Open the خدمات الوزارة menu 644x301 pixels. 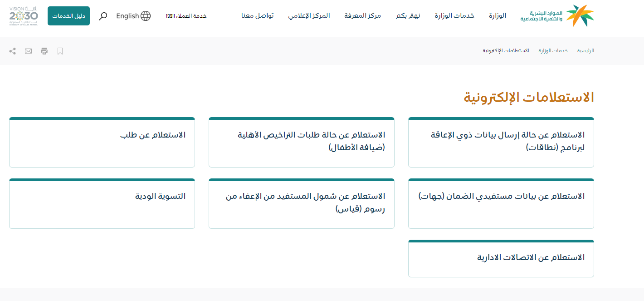point(454,16)
